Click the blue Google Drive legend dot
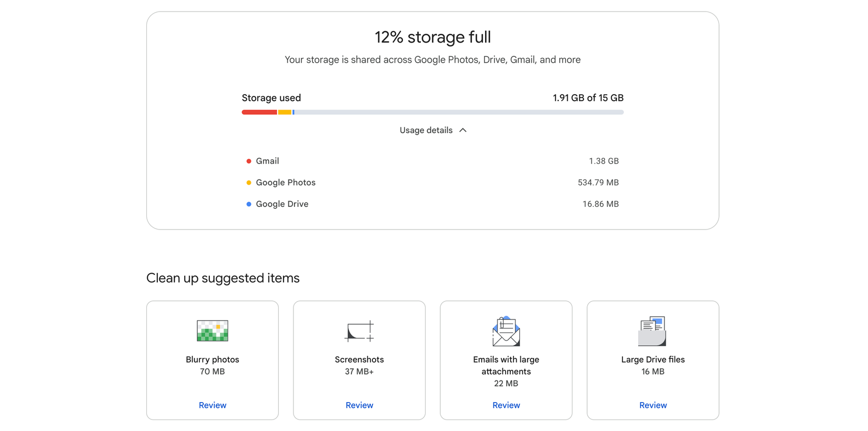The height and width of the screenshot is (431, 868). pos(249,204)
